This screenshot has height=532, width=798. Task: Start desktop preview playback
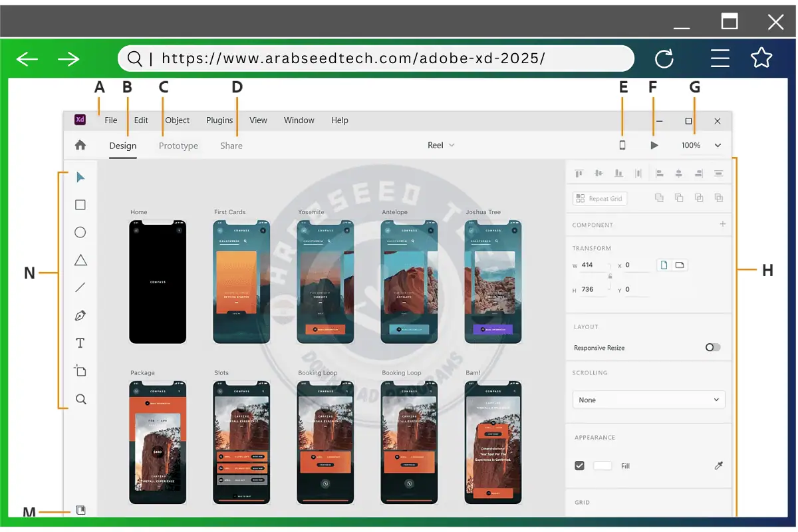654,144
